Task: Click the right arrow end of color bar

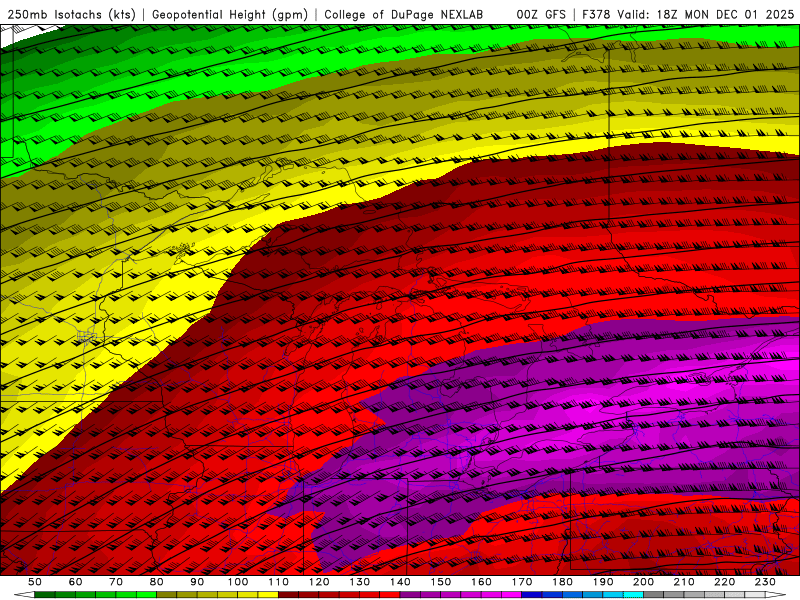Action: coord(776,595)
